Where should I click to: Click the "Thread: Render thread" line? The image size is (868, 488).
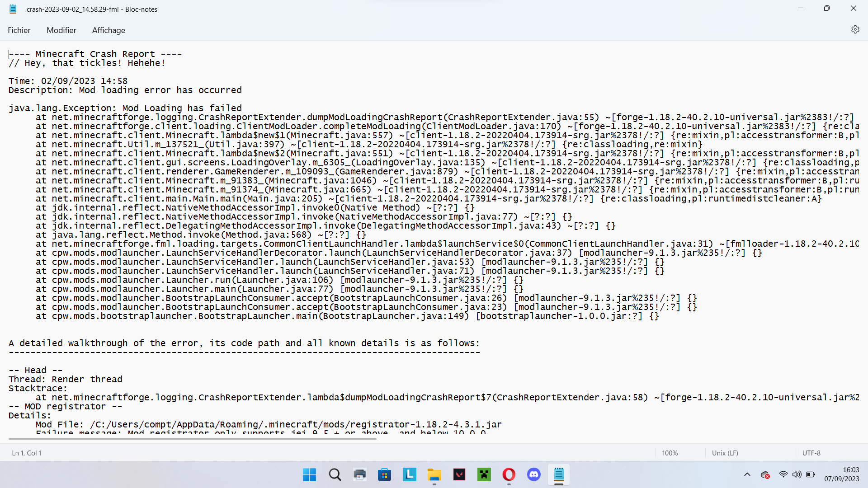pyautogui.click(x=66, y=380)
